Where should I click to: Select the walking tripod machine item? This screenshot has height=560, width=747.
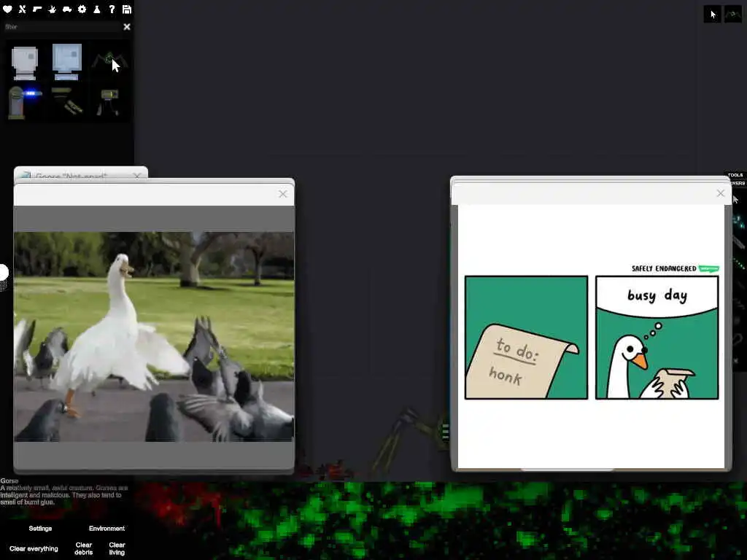[x=109, y=102]
